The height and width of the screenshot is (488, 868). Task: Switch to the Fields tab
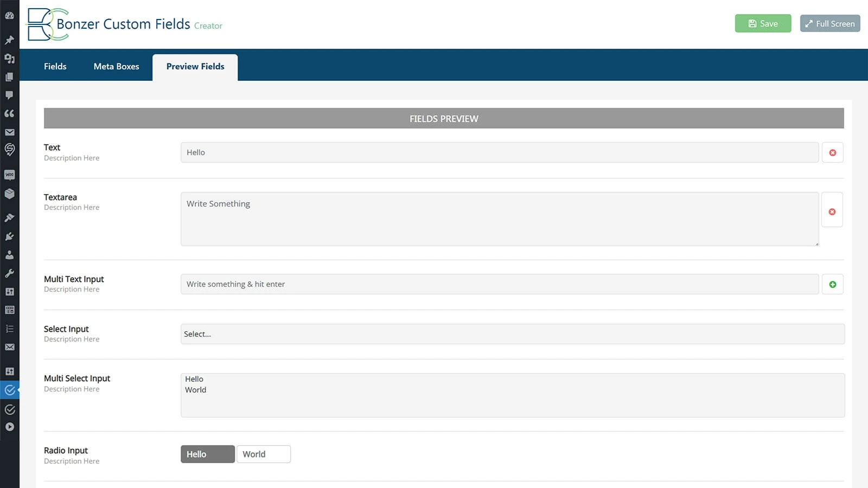(55, 66)
